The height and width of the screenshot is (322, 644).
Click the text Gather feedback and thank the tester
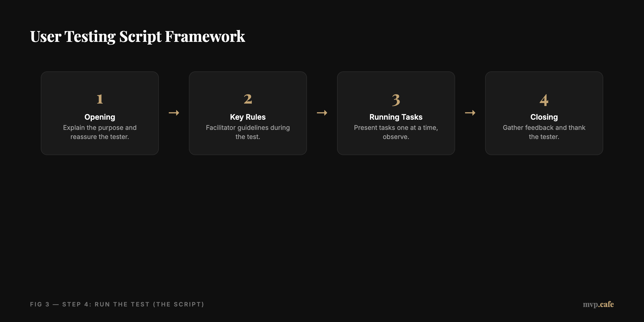pyautogui.click(x=544, y=132)
